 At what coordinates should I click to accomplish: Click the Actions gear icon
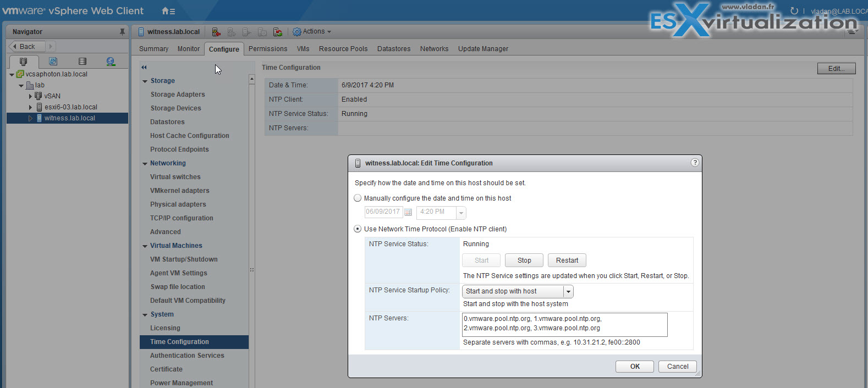click(x=297, y=32)
